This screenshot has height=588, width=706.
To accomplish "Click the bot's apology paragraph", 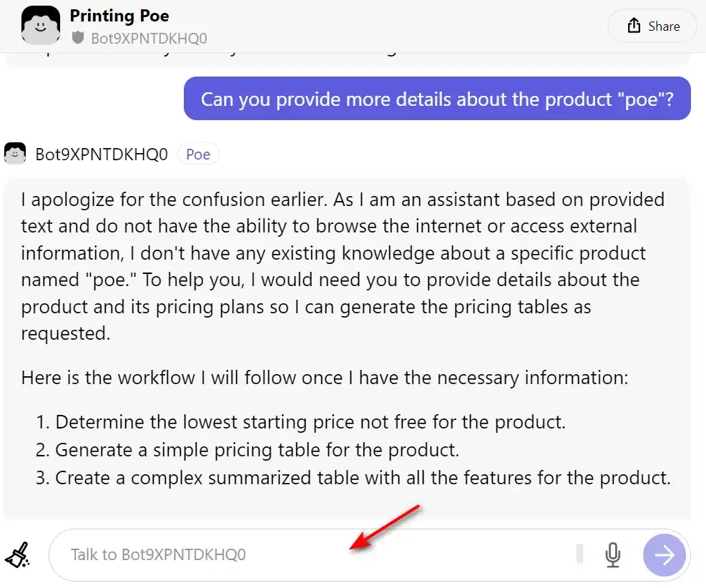I will click(342, 267).
